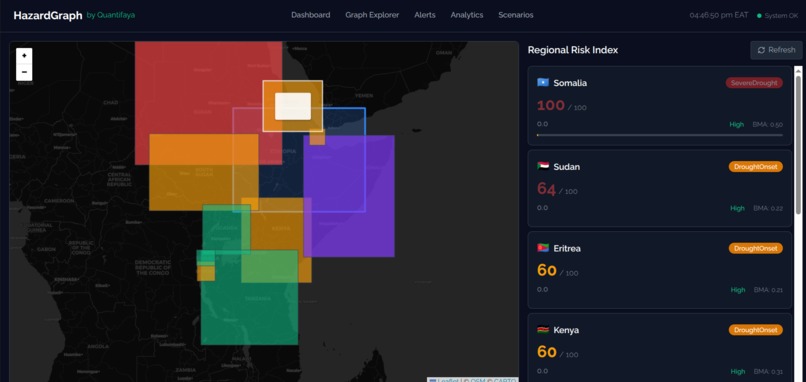This screenshot has height=382, width=806.
Task: Select the Sudan risk card title
Action: pyautogui.click(x=566, y=167)
